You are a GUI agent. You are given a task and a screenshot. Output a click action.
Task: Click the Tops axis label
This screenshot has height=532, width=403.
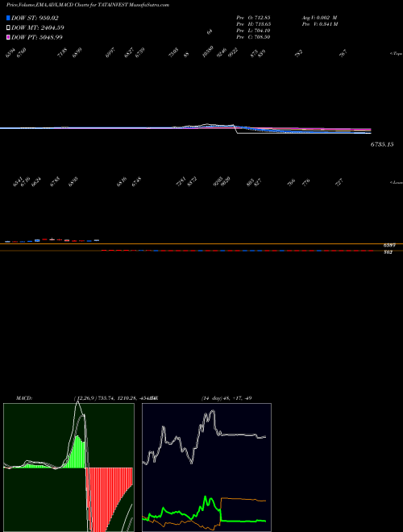pyautogui.click(x=396, y=54)
